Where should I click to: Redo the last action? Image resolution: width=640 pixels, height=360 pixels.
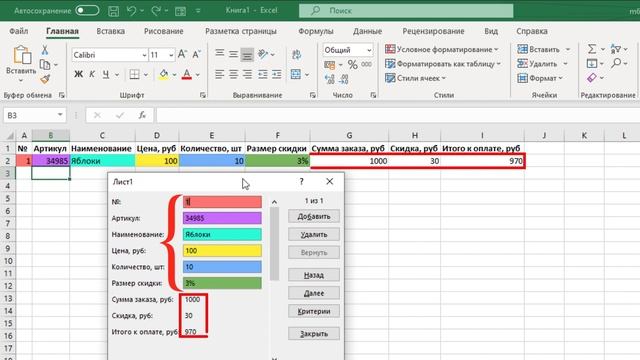pos(156,11)
